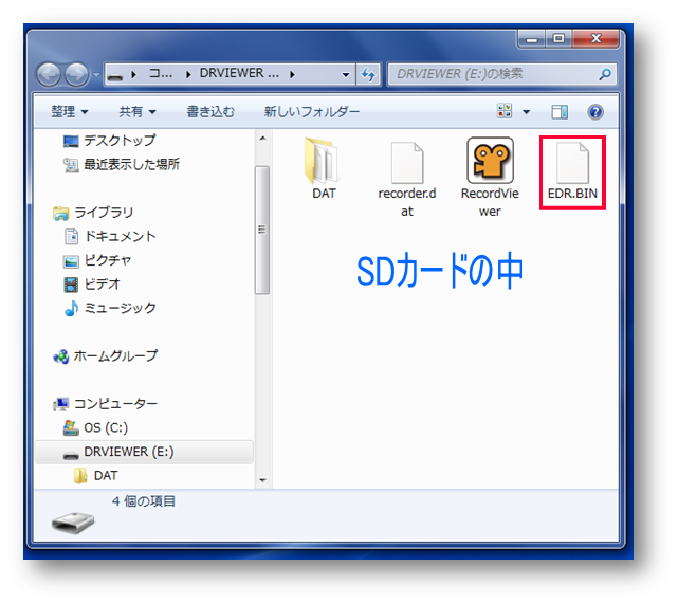Select コンピューター in the navigation pane

(x=105, y=404)
